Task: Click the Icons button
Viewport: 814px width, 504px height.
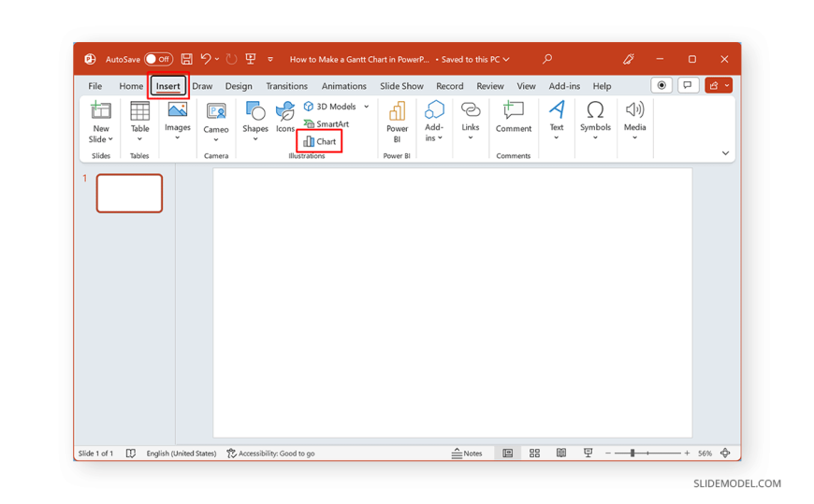Action: point(285,117)
